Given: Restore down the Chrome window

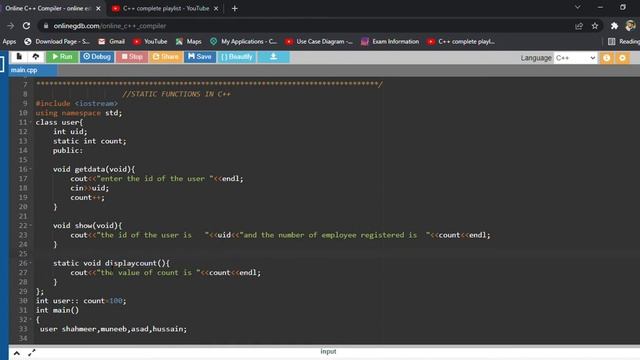Looking at the screenshot, I should [x=622, y=7].
